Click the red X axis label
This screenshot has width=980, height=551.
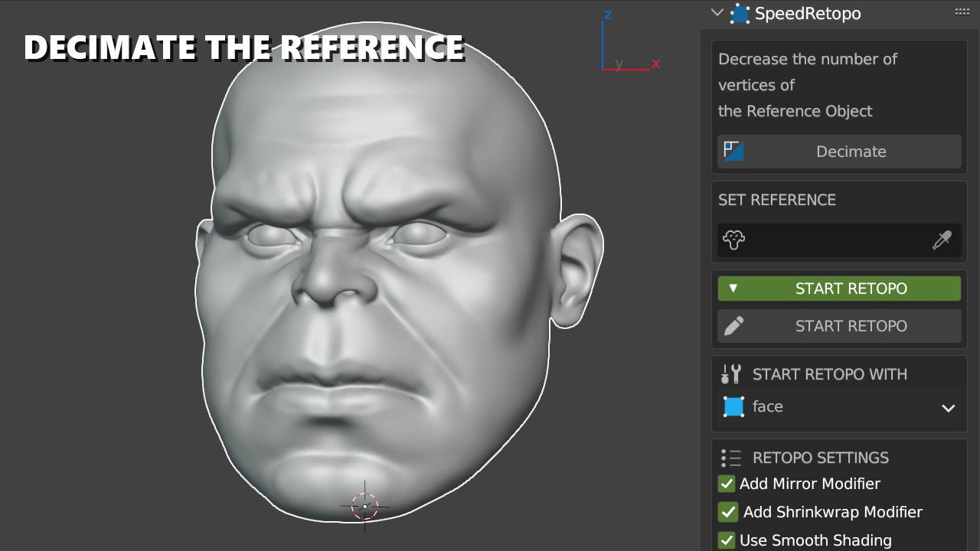click(x=656, y=64)
